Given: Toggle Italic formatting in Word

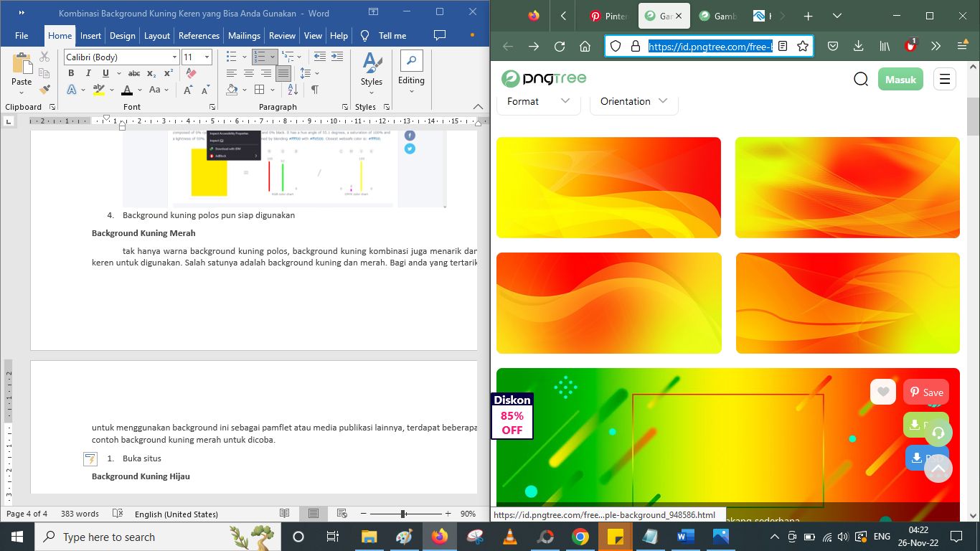Looking at the screenshot, I should pos(88,73).
